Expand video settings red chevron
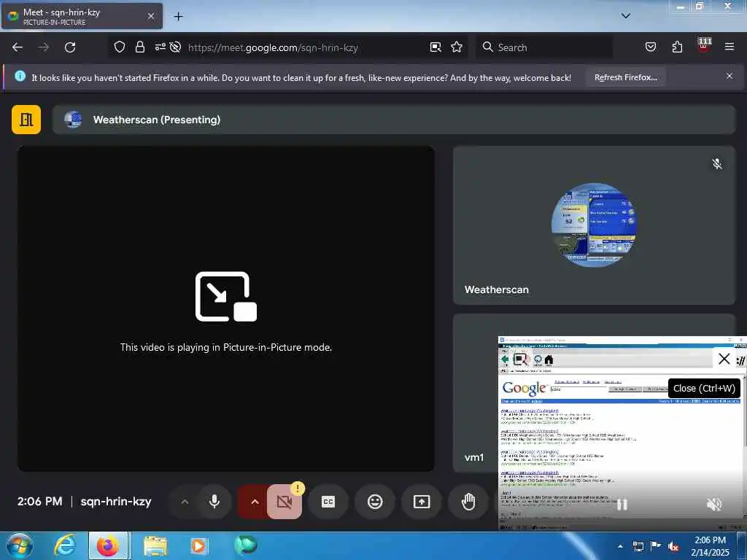747x560 pixels. tap(255, 502)
